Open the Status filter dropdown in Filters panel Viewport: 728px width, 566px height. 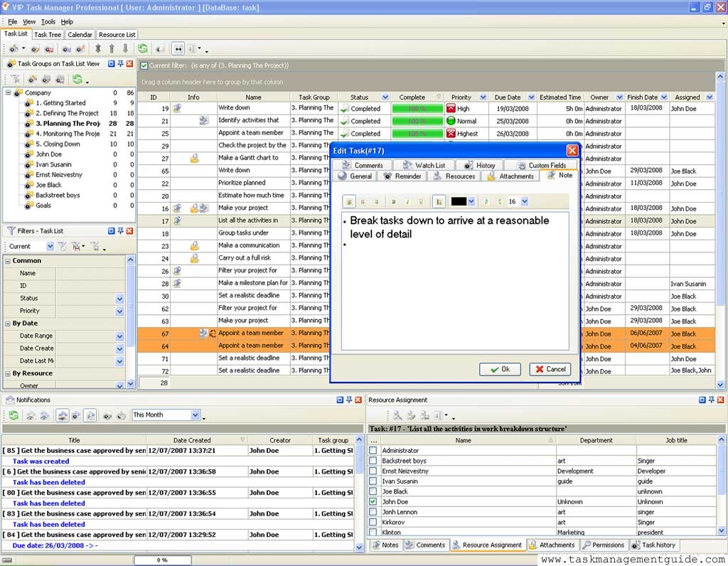click(119, 299)
